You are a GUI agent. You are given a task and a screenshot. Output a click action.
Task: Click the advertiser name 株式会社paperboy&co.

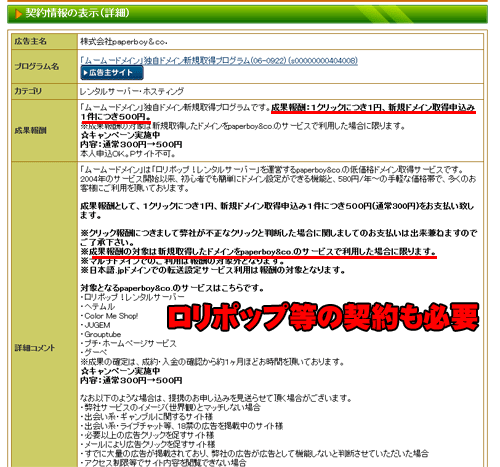124,42
